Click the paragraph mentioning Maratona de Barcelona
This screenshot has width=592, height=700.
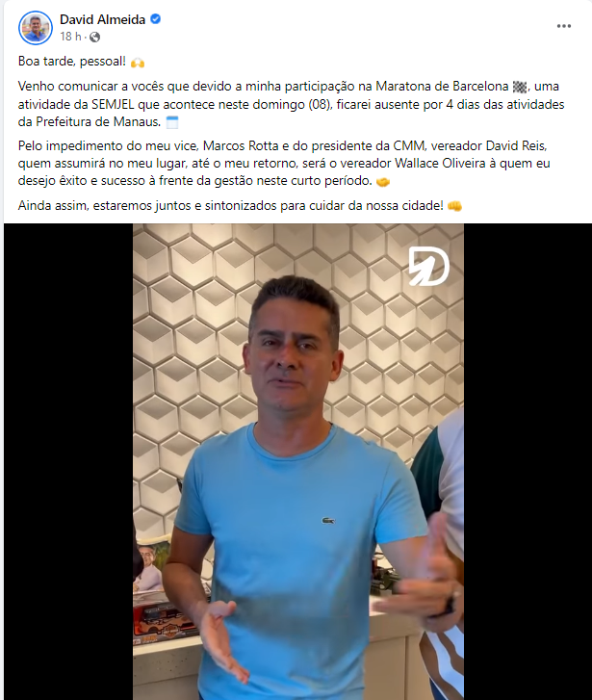pyautogui.click(x=291, y=104)
